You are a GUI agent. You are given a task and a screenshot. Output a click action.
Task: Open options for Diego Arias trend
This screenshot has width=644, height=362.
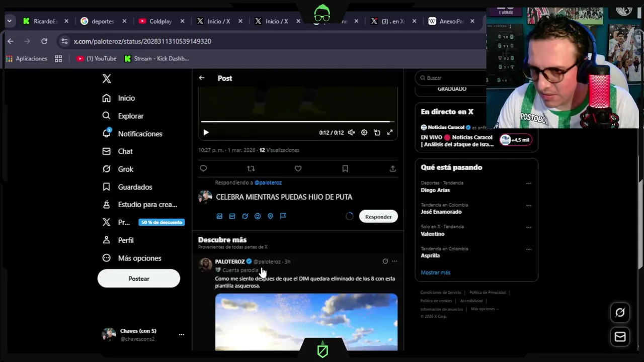pos(529,184)
